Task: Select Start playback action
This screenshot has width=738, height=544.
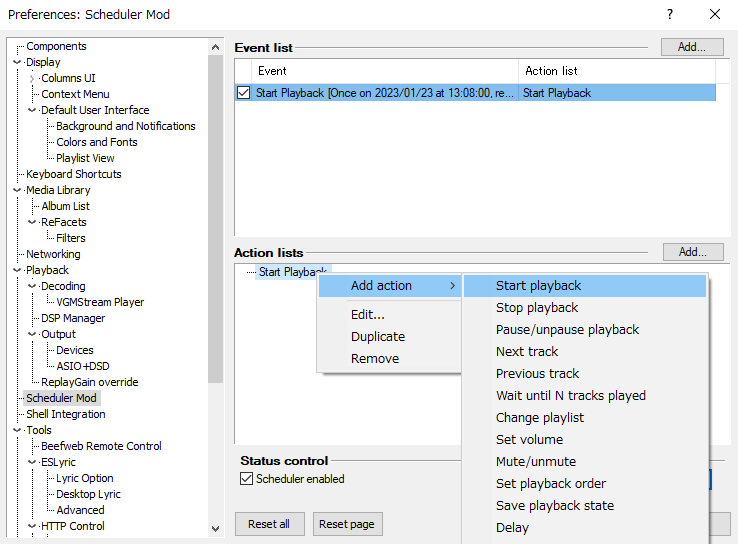Action: 585,286
